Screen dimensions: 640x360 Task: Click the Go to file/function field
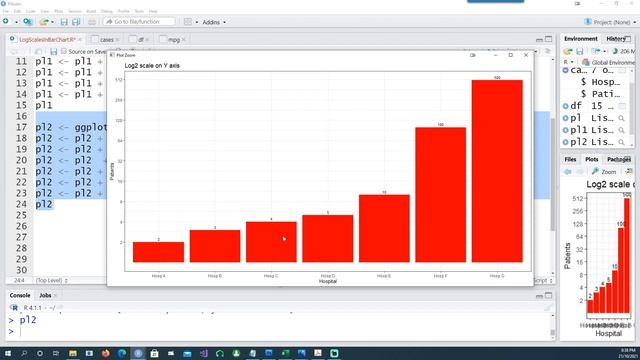(139, 22)
